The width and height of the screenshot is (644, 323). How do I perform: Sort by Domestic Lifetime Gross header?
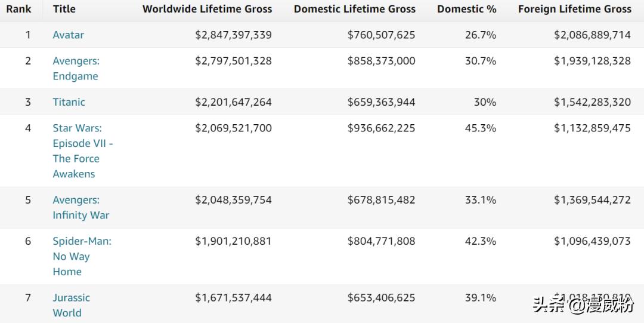coord(354,9)
